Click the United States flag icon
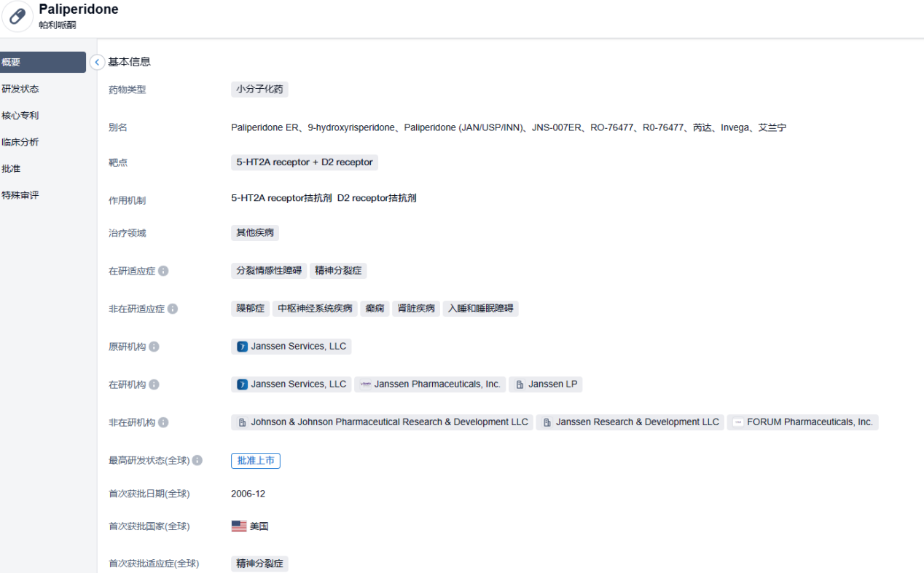The image size is (924, 573). (239, 526)
